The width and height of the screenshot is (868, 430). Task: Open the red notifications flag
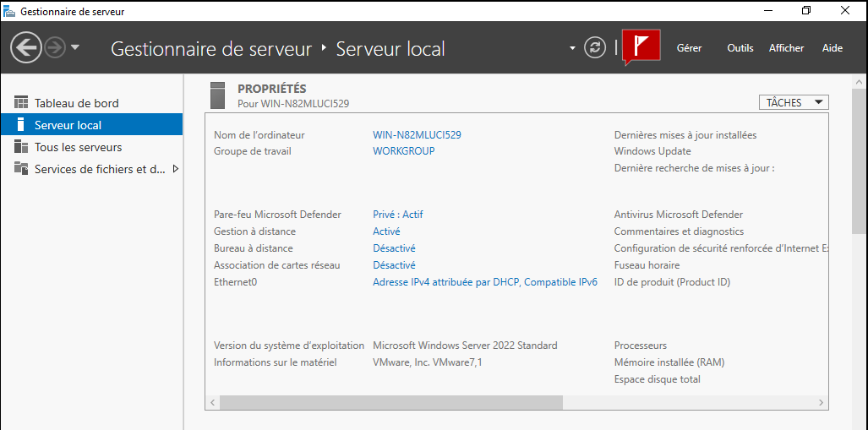[x=641, y=47]
